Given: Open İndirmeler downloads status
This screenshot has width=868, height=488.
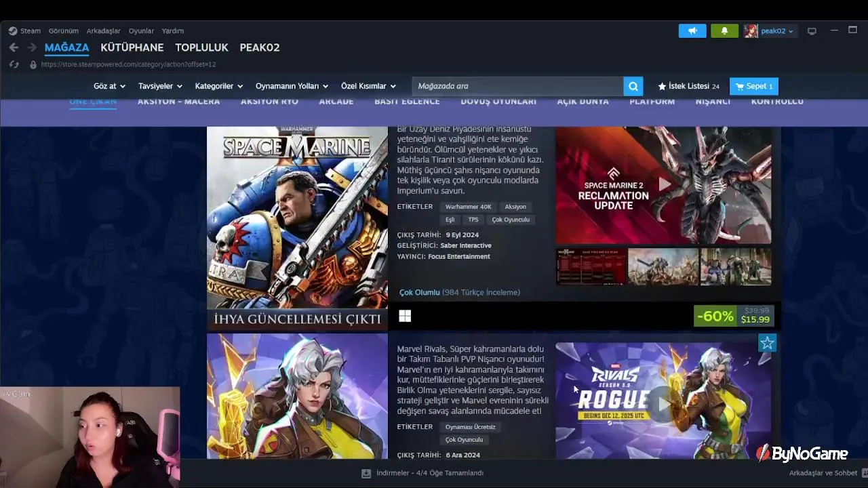Looking at the screenshot, I should (430, 473).
